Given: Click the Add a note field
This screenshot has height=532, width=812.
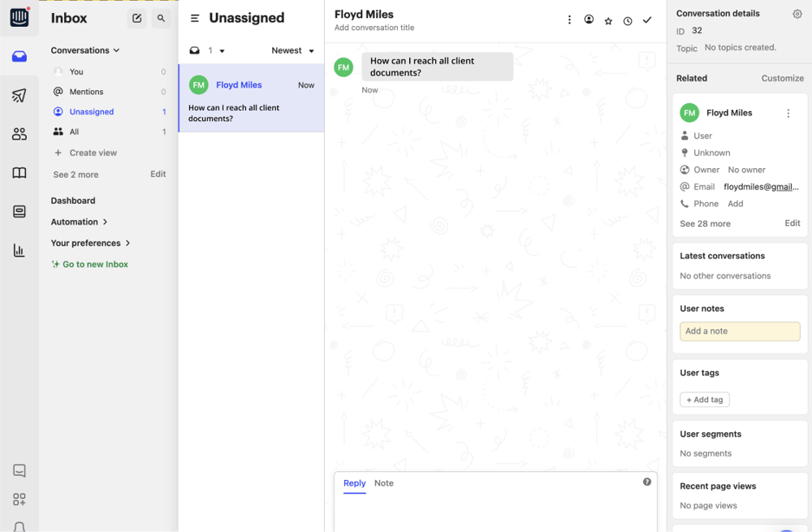Looking at the screenshot, I should coord(739,331).
